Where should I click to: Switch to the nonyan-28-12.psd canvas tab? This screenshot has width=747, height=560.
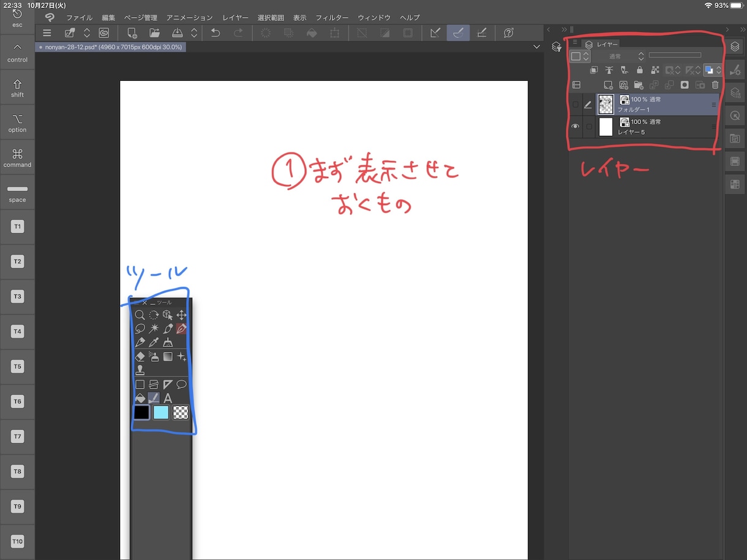pos(111,47)
